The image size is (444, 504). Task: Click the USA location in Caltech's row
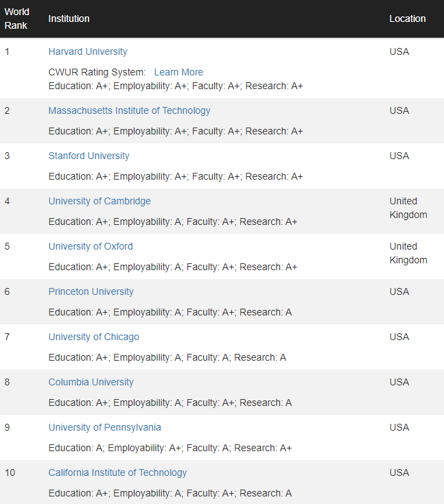tap(399, 473)
